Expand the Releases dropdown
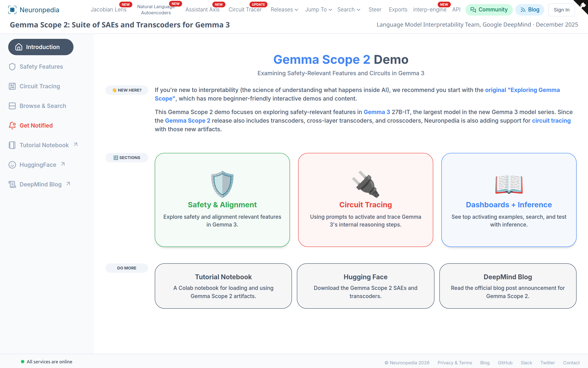588x368 pixels. [x=284, y=10]
